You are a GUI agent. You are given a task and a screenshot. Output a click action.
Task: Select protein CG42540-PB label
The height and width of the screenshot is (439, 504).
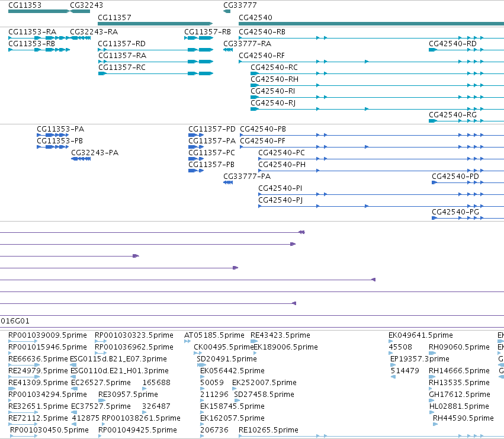click(263, 129)
